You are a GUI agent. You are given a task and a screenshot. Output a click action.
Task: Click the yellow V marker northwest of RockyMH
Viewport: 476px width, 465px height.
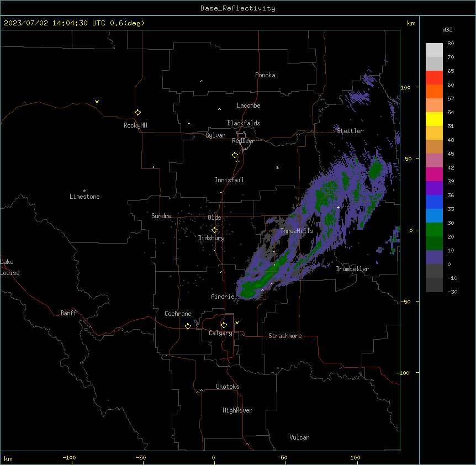point(97,102)
